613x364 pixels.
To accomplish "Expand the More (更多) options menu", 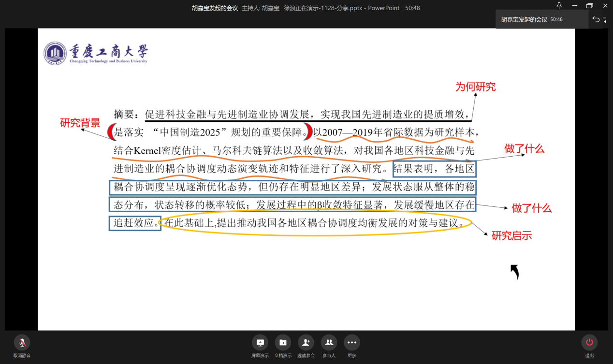I will [351, 343].
